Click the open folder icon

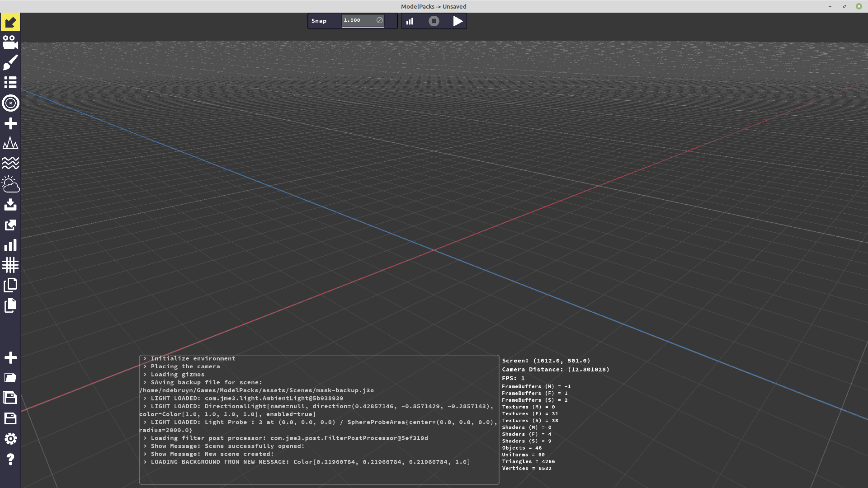coord(10,378)
